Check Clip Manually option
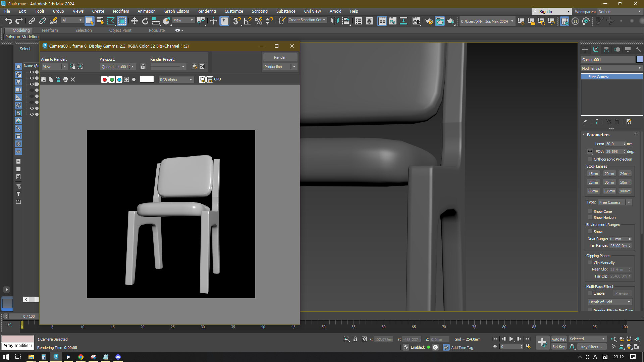644x362 pixels. coord(590,262)
